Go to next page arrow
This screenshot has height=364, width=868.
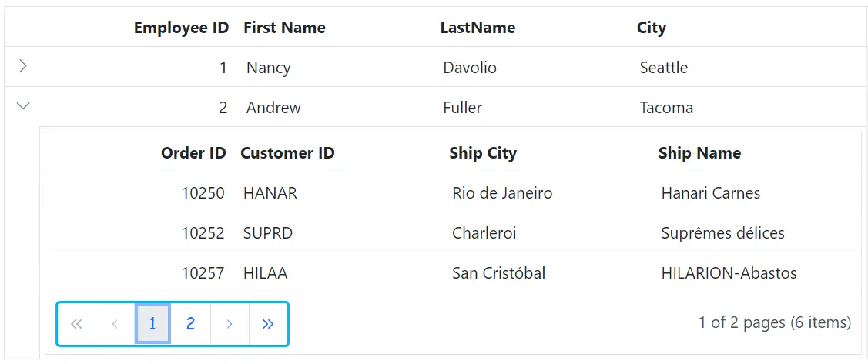click(x=230, y=324)
